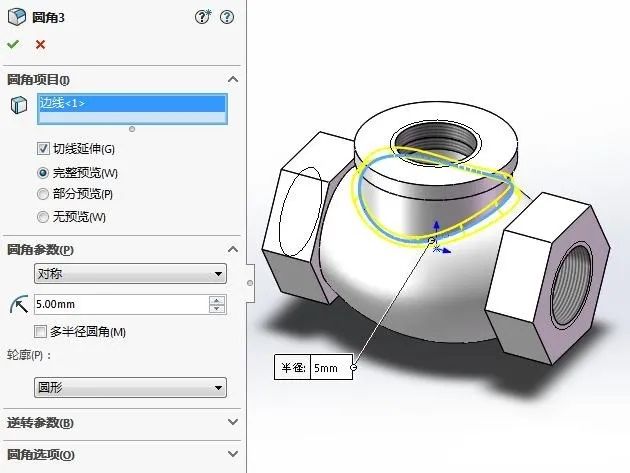
Task: Expand the 圆角选项(O) section
Action: pos(233,454)
